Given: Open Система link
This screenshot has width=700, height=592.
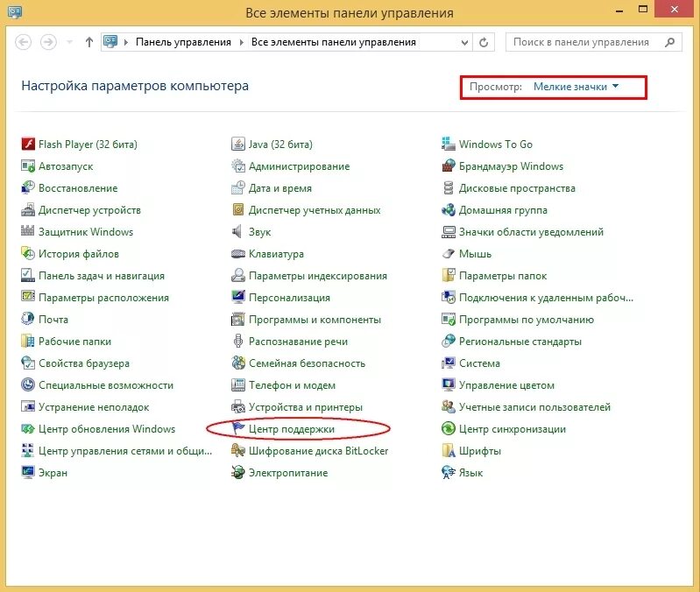Looking at the screenshot, I should [479, 363].
